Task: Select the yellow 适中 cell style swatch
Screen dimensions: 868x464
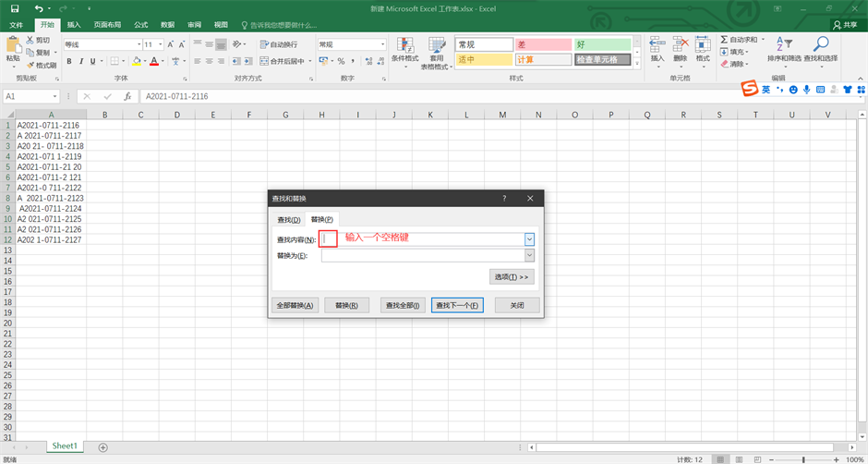Action: [483, 60]
